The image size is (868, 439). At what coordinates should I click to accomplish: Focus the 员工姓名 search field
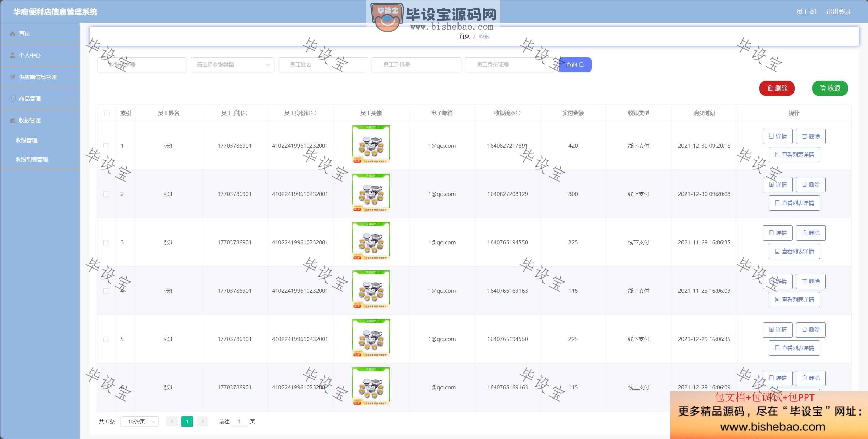click(323, 65)
